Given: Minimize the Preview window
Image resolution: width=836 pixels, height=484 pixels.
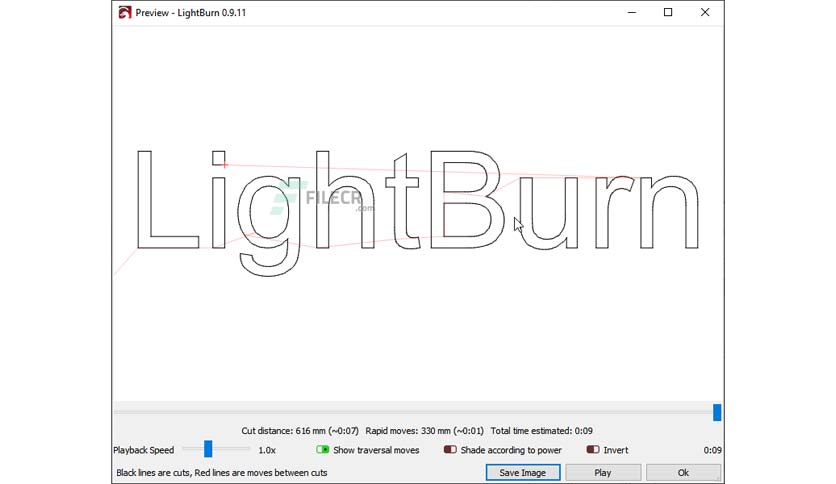Looking at the screenshot, I should tap(632, 12).
